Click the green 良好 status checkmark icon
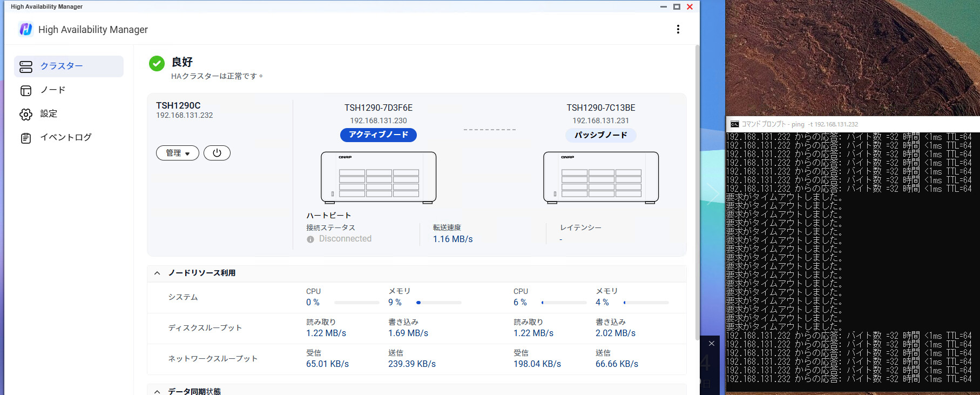This screenshot has width=980, height=395. (x=157, y=63)
